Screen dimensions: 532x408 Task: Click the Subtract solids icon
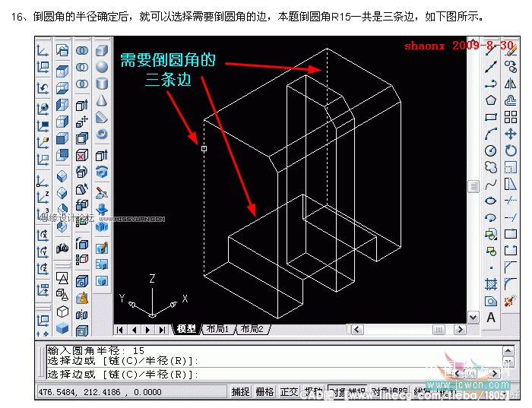(x=82, y=67)
